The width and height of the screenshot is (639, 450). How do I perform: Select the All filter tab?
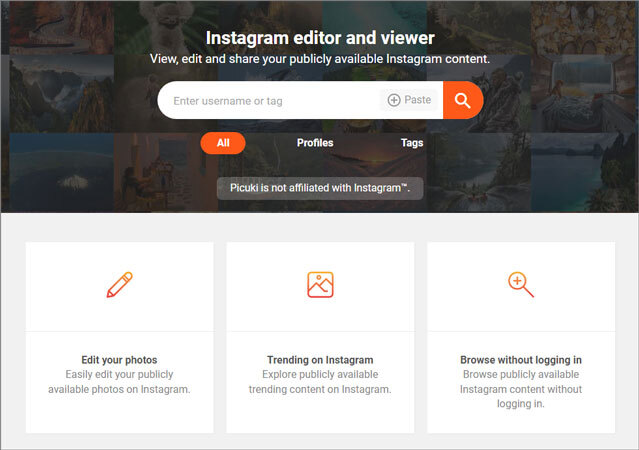223,143
